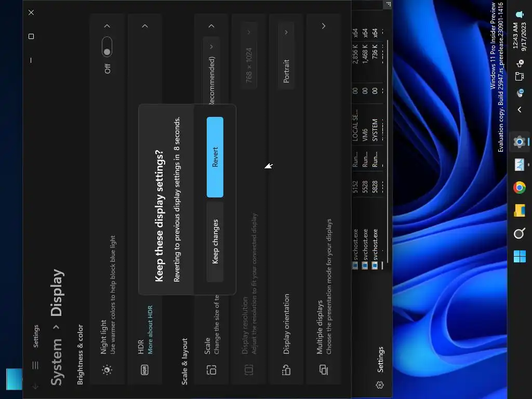Viewport: 532px width, 399px height.
Task: Open taskbar Search
Action: click(520, 233)
